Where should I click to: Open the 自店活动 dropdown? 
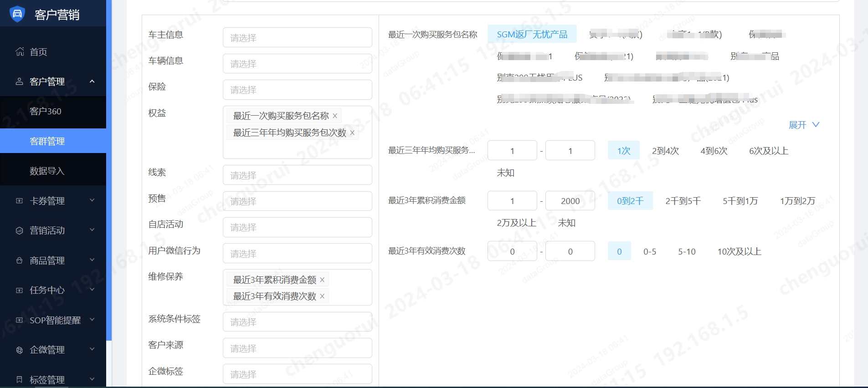[298, 227]
